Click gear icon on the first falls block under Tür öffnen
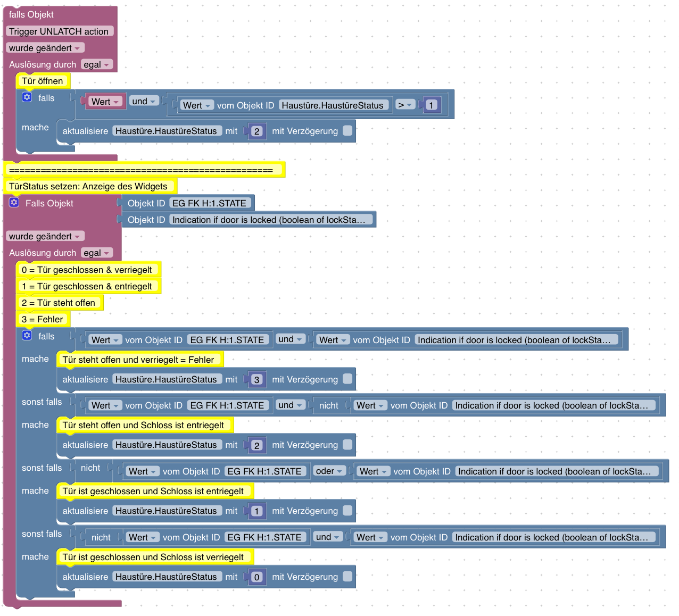Image resolution: width=679 pixels, height=616 pixels. point(27,97)
